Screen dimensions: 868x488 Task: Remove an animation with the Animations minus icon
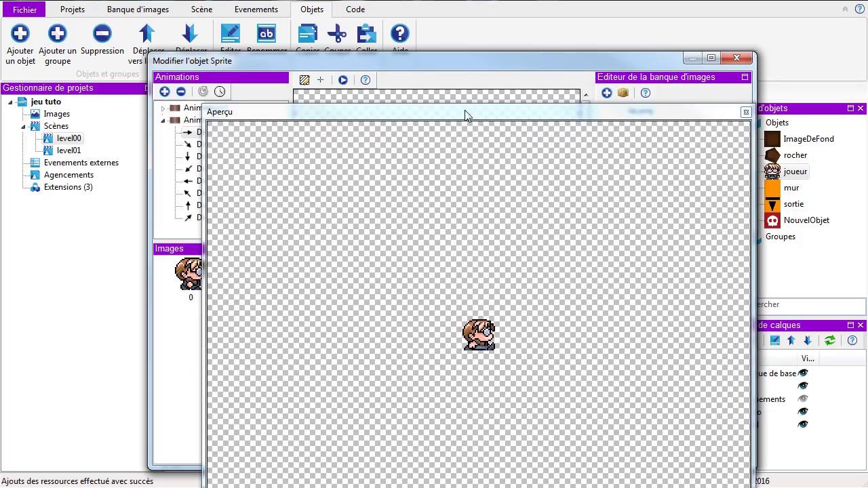point(181,91)
